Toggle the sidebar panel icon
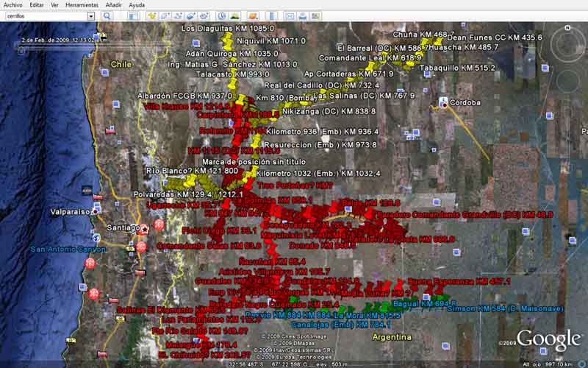588x368 pixels. pos(132,15)
